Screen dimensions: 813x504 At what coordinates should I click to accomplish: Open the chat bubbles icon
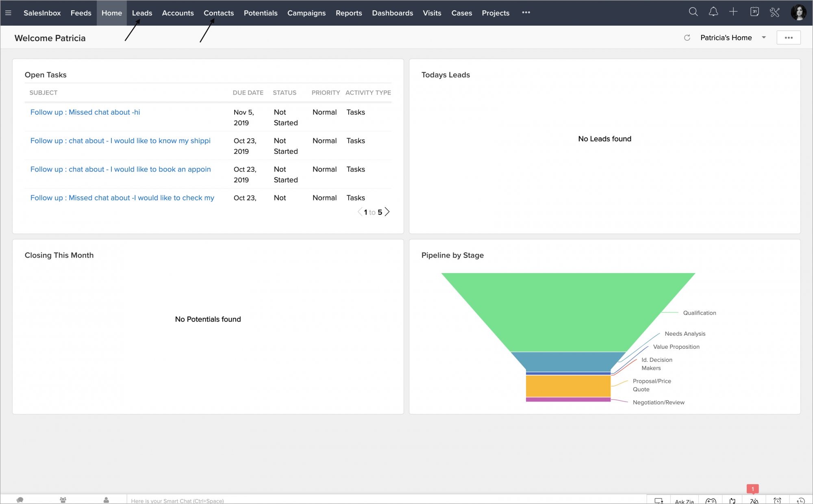20,500
